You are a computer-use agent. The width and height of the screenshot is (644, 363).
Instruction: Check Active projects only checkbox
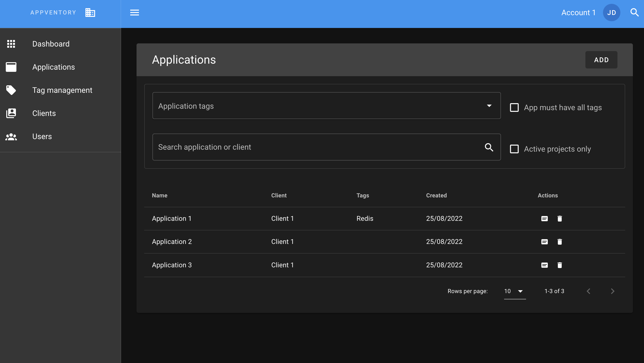coord(514,149)
